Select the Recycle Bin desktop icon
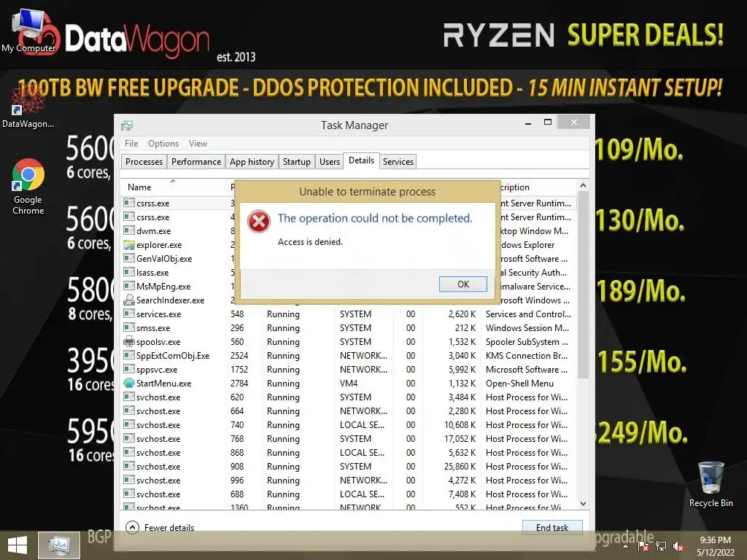Image resolution: width=747 pixels, height=560 pixels. pos(711,484)
